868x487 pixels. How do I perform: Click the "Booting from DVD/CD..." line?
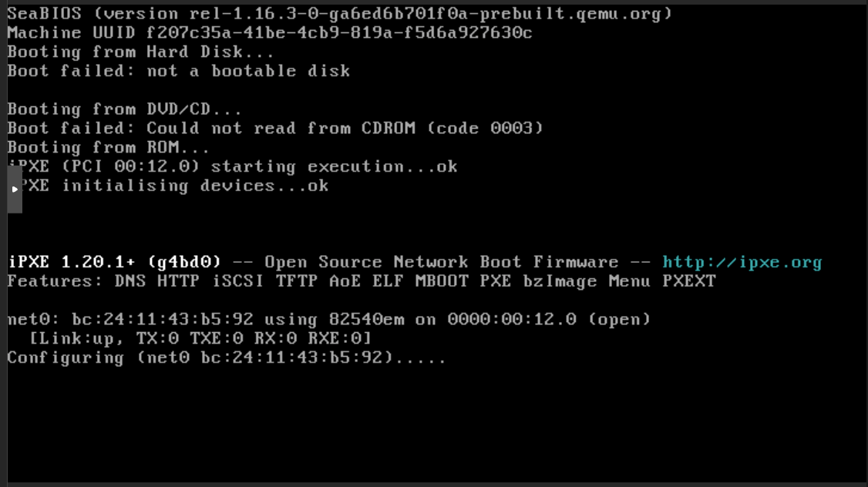pos(124,109)
